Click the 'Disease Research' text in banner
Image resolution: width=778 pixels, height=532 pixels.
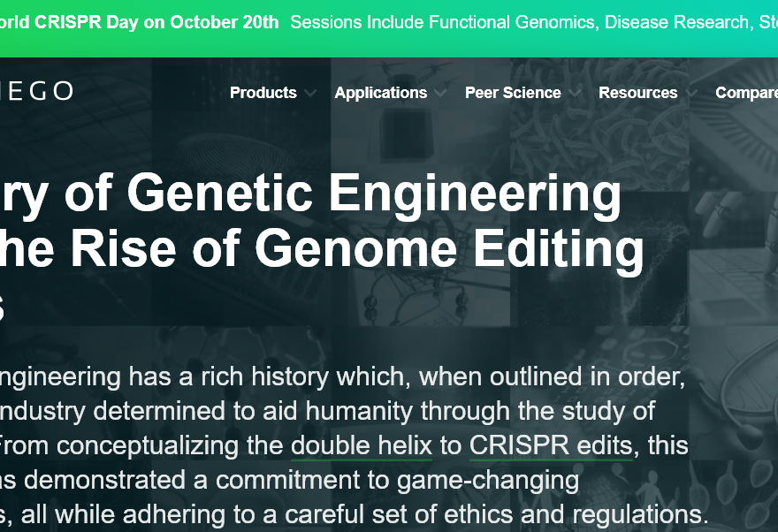676,22
